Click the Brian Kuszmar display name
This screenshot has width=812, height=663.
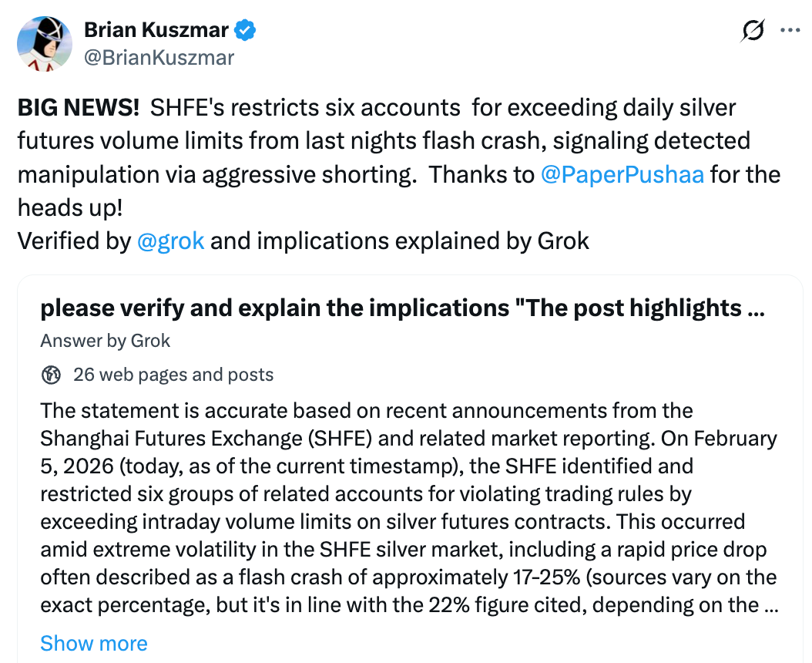click(156, 31)
